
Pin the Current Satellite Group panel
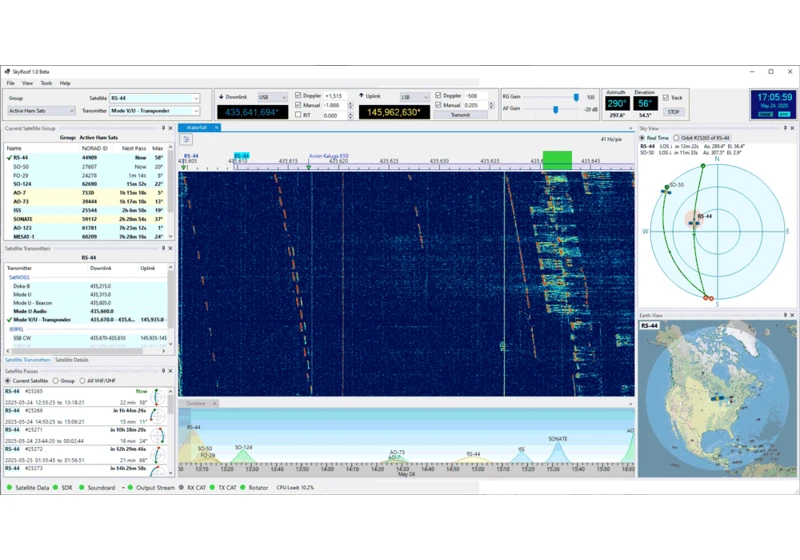(163, 128)
